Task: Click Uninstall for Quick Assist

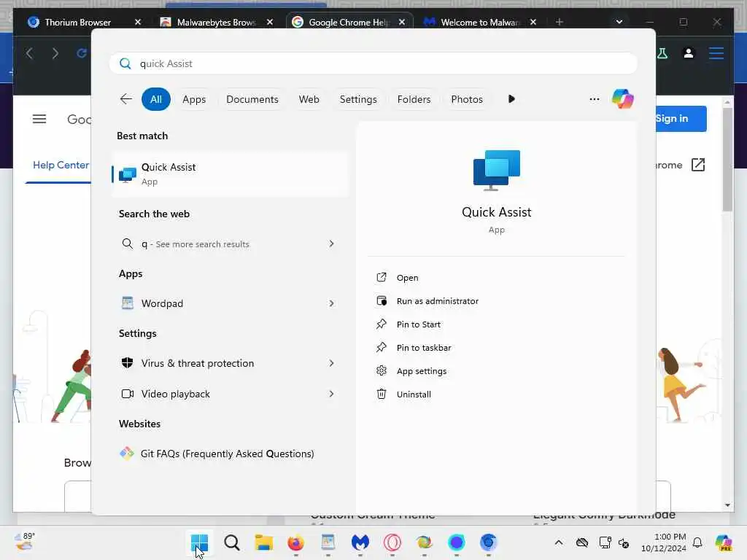Action: click(414, 394)
